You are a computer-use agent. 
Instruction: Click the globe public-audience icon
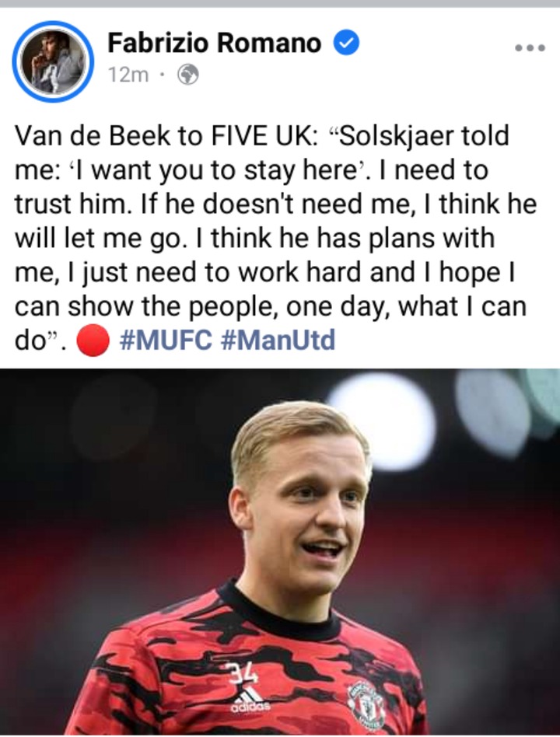pyautogui.click(x=187, y=75)
